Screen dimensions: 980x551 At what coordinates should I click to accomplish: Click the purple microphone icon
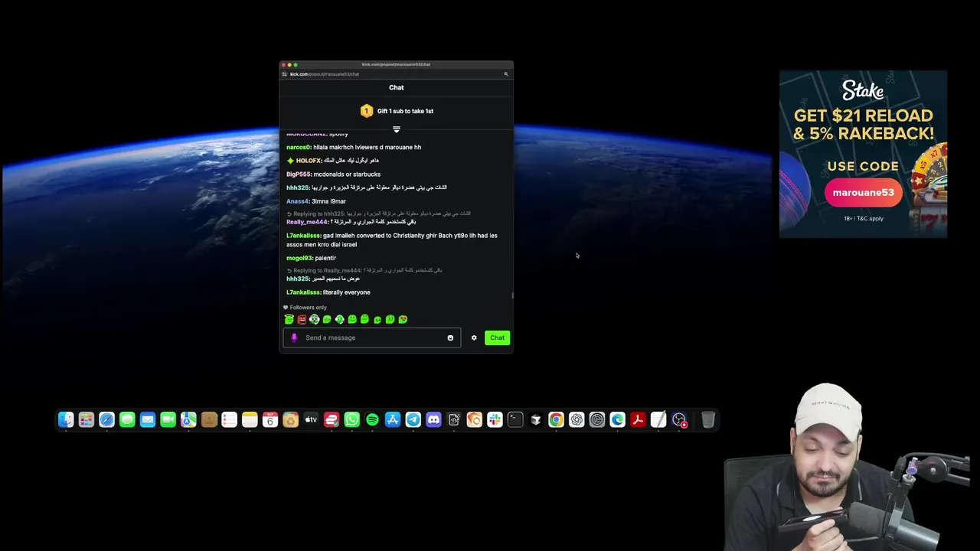coord(294,337)
